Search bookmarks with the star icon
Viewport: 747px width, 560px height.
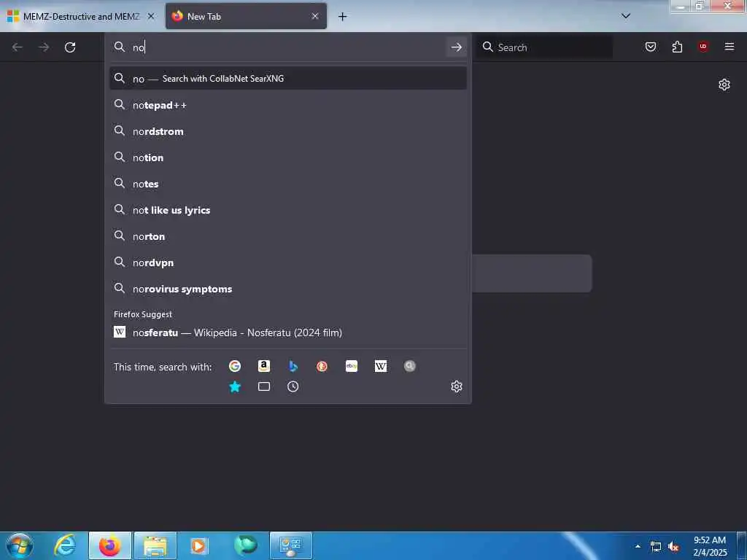pyautogui.click(x=235, y=386)
